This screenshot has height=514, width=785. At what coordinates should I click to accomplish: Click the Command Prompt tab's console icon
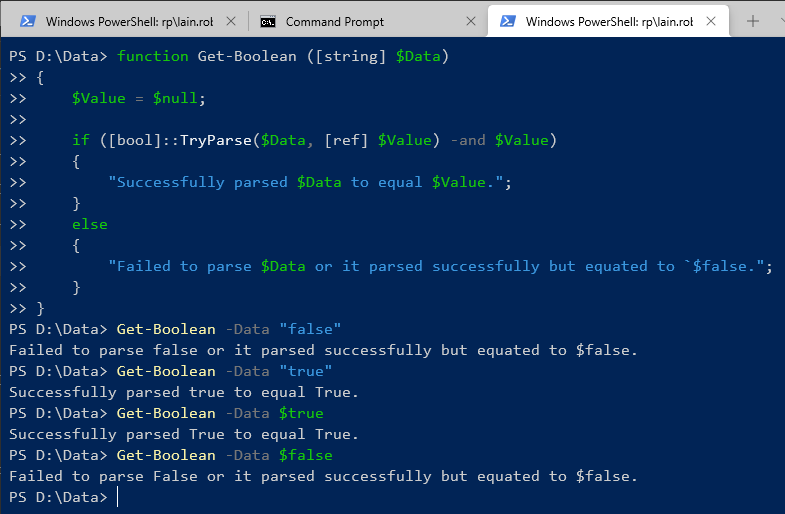click(x=268, y=22)
